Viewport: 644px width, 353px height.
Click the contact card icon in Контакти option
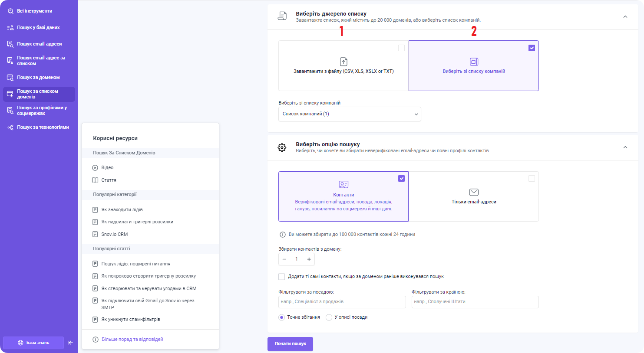point(343,184)
